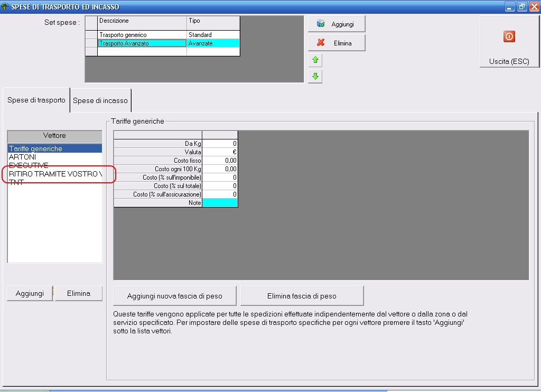Click Elimina fascia di peso
541x392 pixels.
point(302,296)
